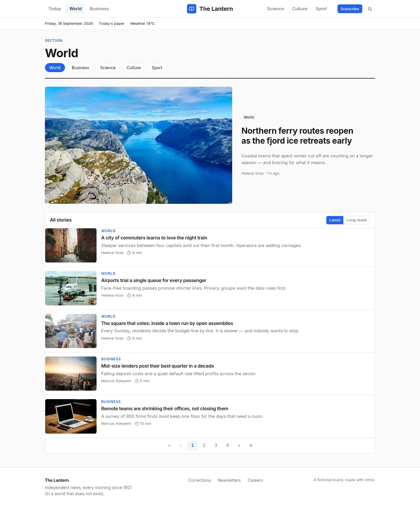This screenshot has height=506, width=420.
Task: Switch to Long reads view
Action: click(x=357, y=220)
